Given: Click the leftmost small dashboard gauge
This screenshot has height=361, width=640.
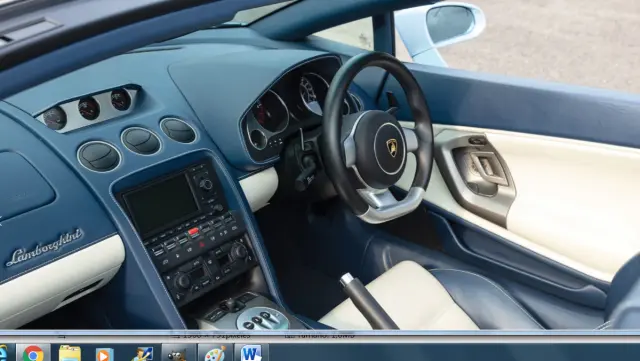Looking at the screenshot, I should click(54, 118).
